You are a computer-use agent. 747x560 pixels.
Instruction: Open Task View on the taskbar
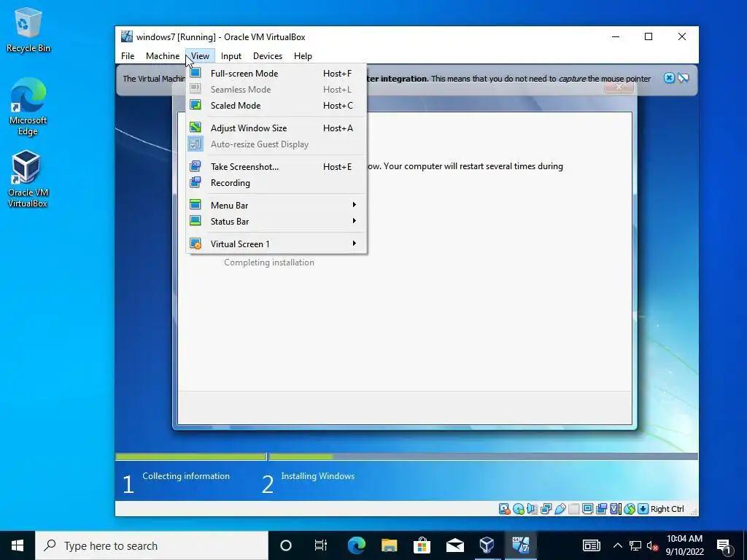321,545
